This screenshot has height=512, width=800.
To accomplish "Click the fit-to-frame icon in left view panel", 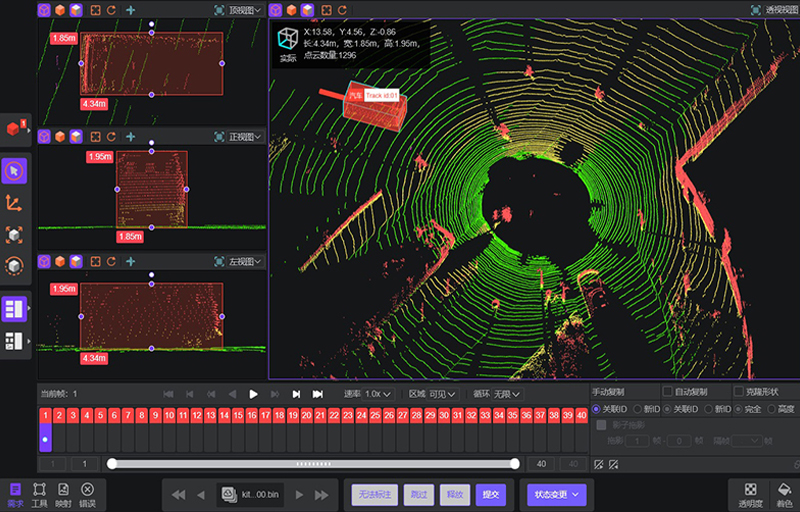I will click(95, 262).
